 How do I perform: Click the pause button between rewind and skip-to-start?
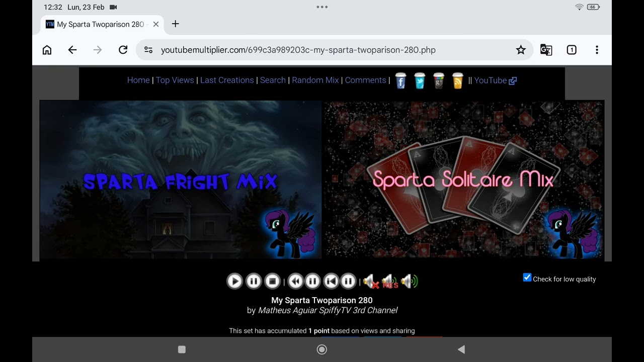coord(312,281)
